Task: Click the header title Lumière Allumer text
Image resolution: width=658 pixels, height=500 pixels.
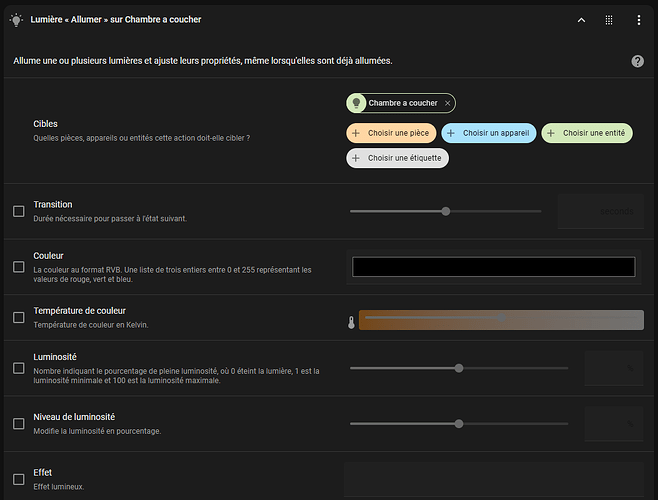Action: 116,20
